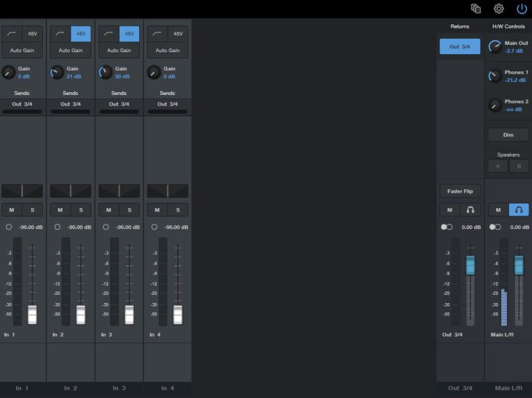
Task: Click the In 1 gain knob
Action: (8, 72)
